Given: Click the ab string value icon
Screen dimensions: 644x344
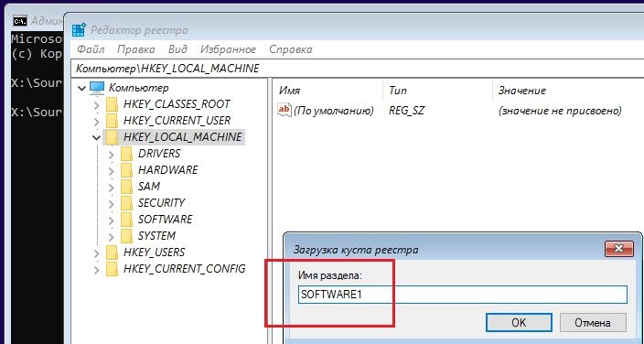Looking at the screenshot, I should click(x=284, y=110).
